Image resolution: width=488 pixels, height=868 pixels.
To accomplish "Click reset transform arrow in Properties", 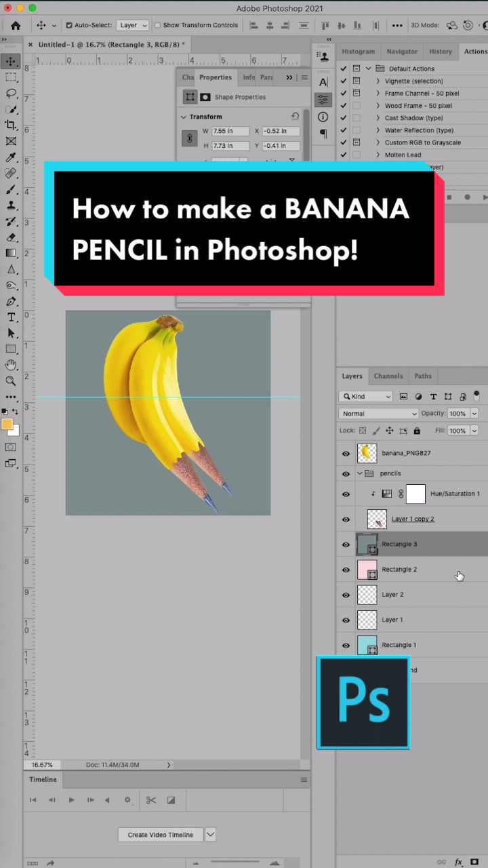I will pyautogui.click(x=295, y=117).
